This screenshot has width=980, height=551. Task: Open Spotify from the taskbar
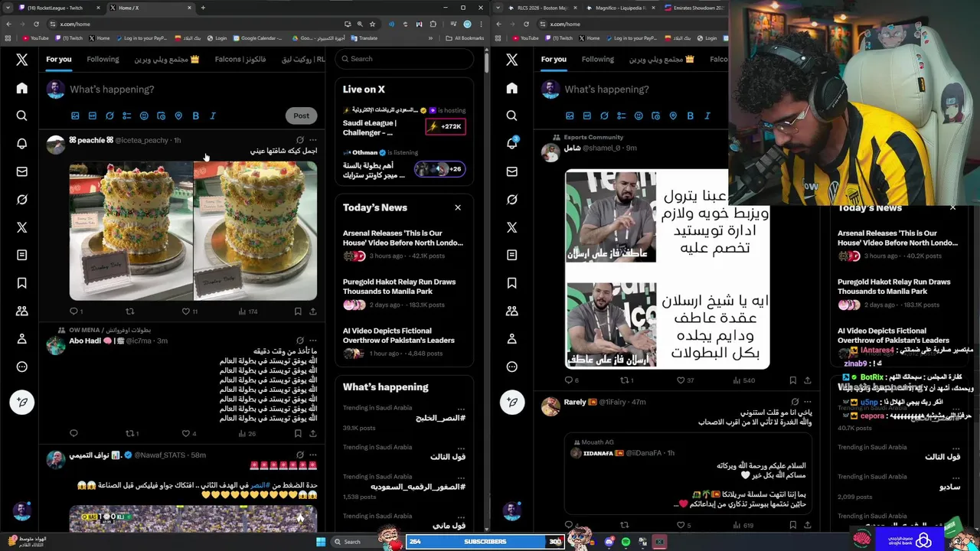coord(626,542)
